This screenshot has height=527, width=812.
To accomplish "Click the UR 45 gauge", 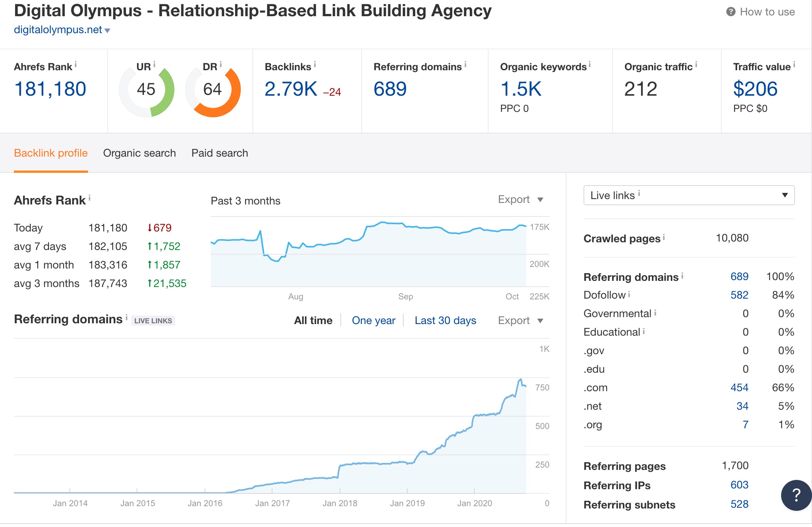I will (x=147, y=90).
